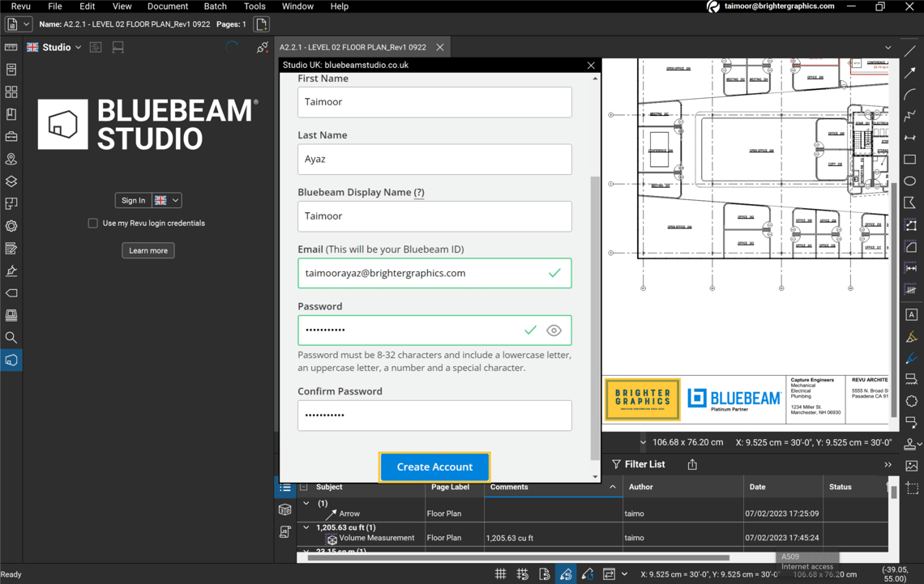Screen dimensions: 924x584
Task: Click the Studio connection plug icon
Action: coord(263,48)
